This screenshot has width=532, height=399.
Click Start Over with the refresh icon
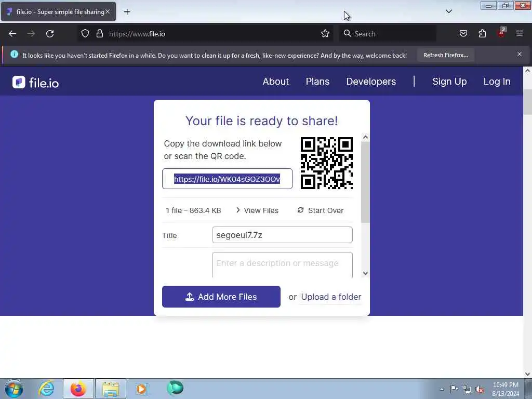pos(320,210)
